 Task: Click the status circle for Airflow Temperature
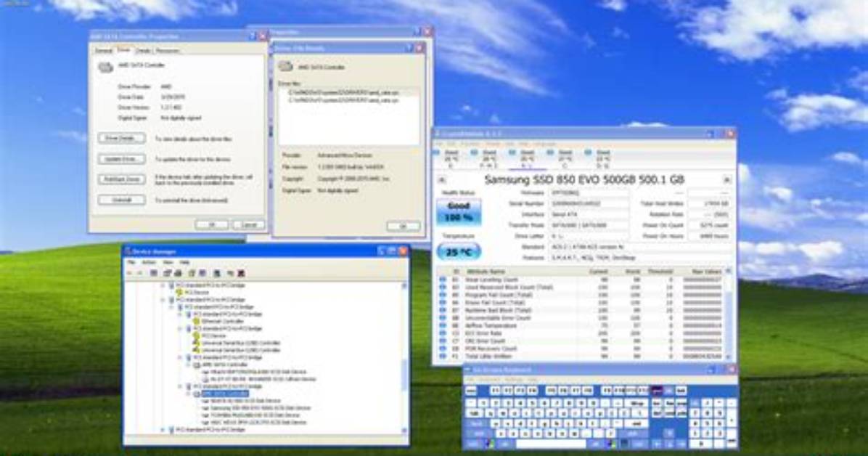tap(442, 326)
